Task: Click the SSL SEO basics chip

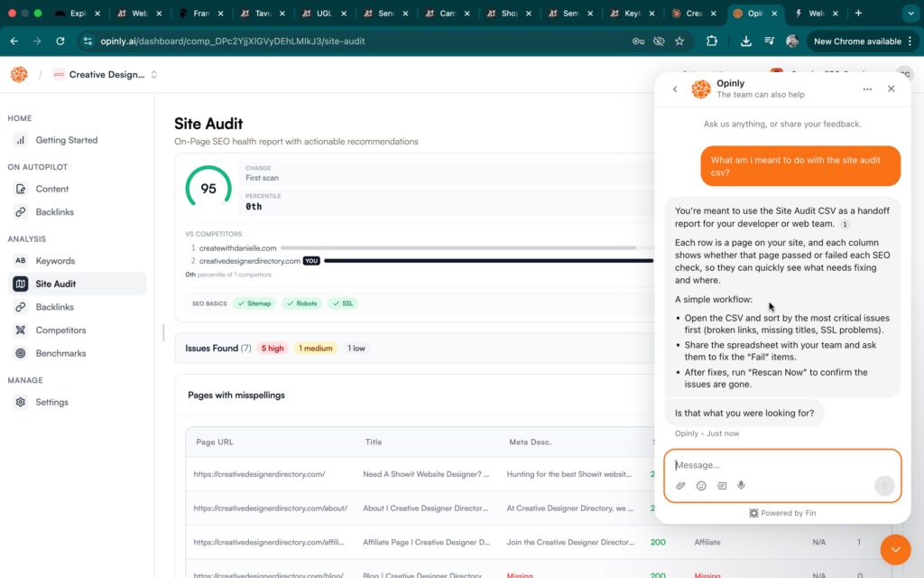Action: 342,303
